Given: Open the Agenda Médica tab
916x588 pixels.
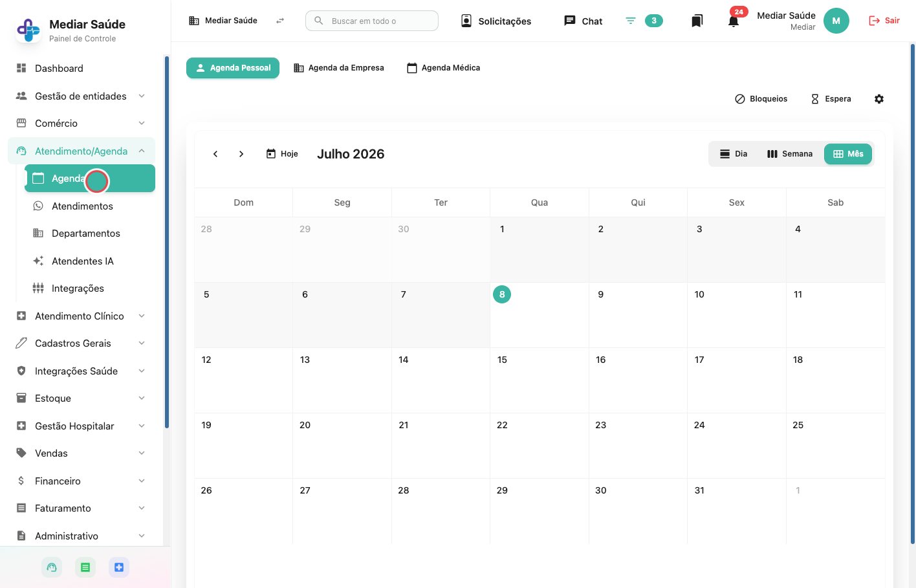Looking at the screenshot, I should 444,68.
